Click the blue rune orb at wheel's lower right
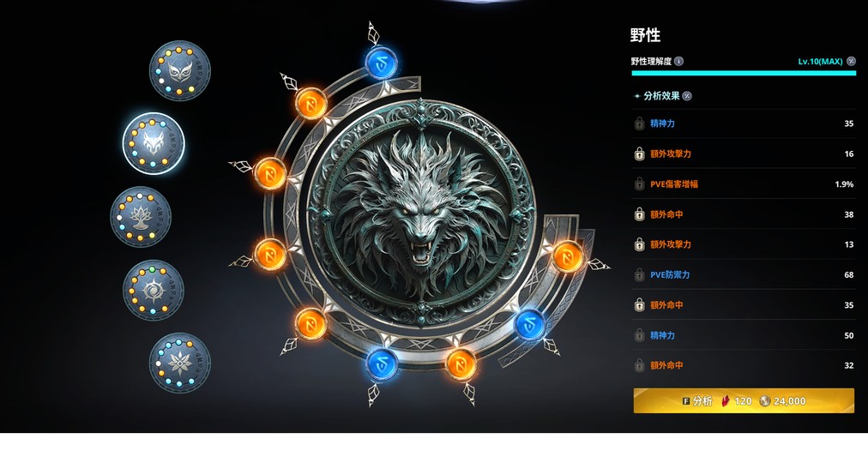The width and height of the screenshot is (868, 463). tap(529, 324)
